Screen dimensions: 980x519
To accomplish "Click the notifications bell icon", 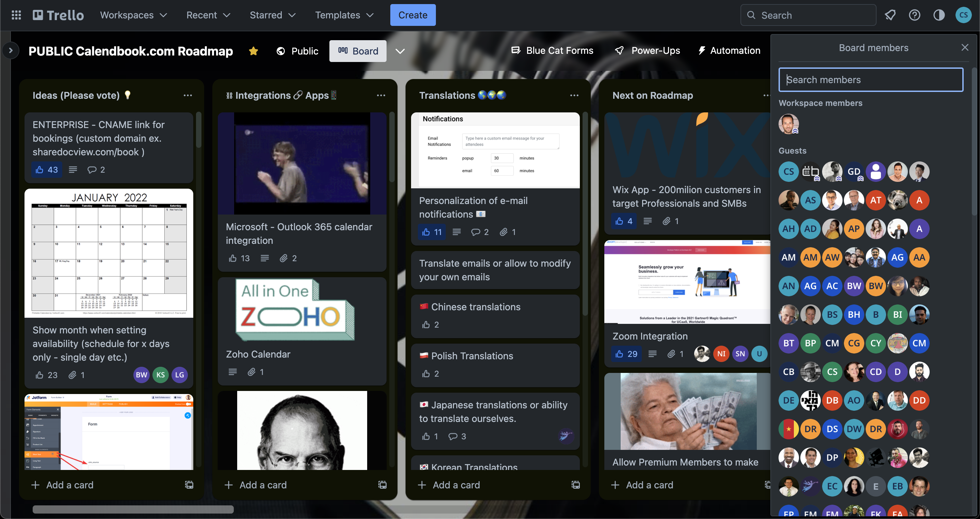I will click(890, 15).
